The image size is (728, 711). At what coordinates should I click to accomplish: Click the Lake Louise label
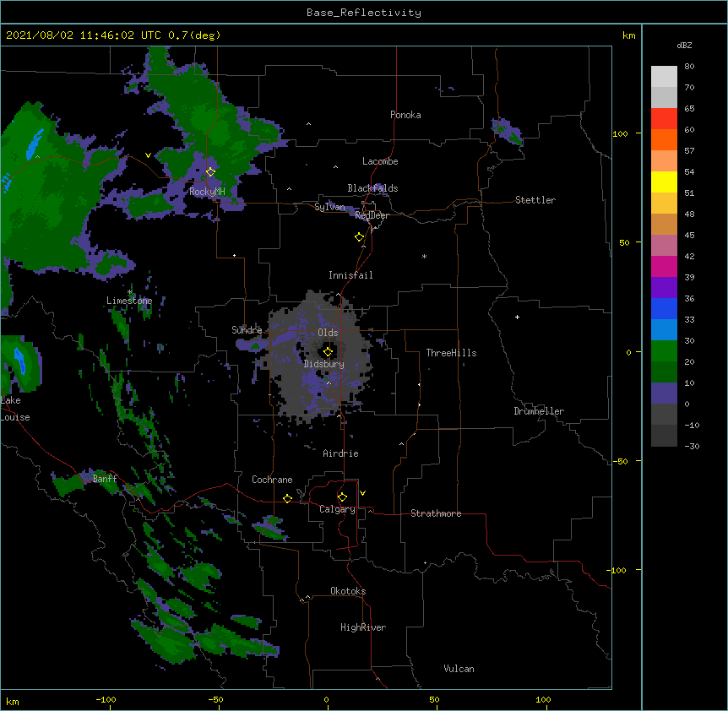(x=15, y=409)
